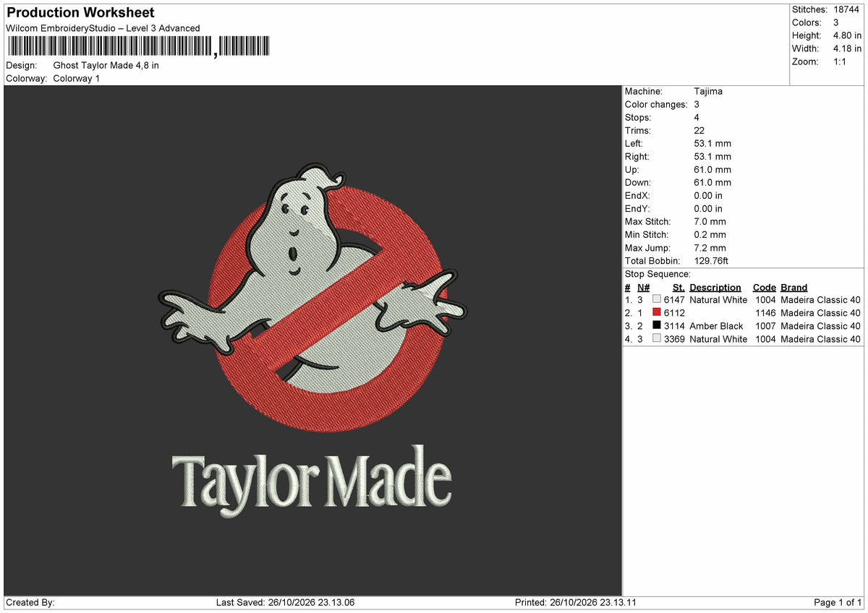Click the Natural White swatch for stop 1
The height and width of the screenshot is (613, 868).
click(657, 299)
